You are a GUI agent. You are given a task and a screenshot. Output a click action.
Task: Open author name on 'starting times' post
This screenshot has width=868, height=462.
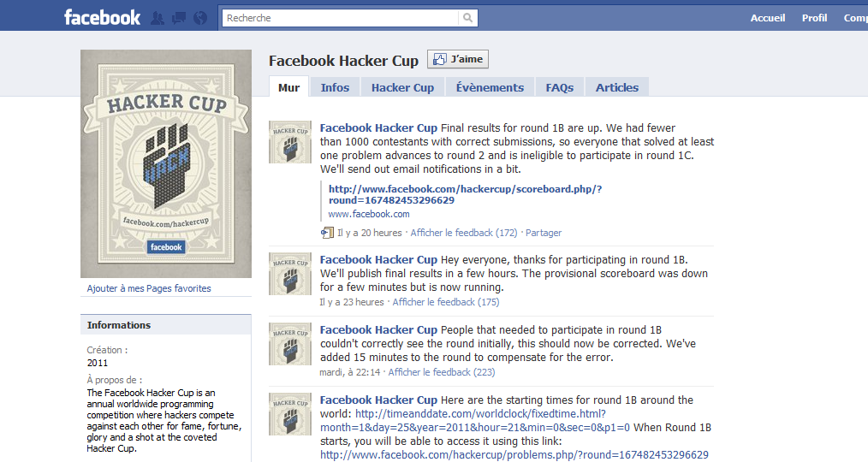(378, 400)
